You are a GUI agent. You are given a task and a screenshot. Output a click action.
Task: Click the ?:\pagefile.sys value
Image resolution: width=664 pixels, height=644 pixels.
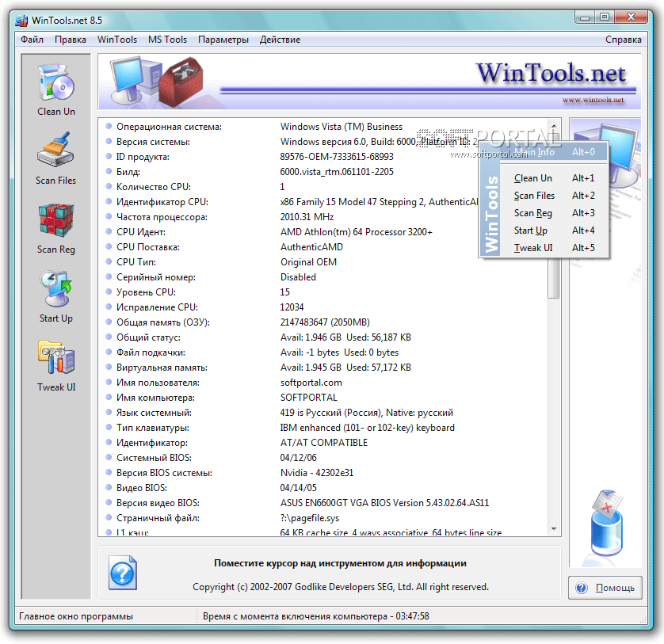coord(310,518)
